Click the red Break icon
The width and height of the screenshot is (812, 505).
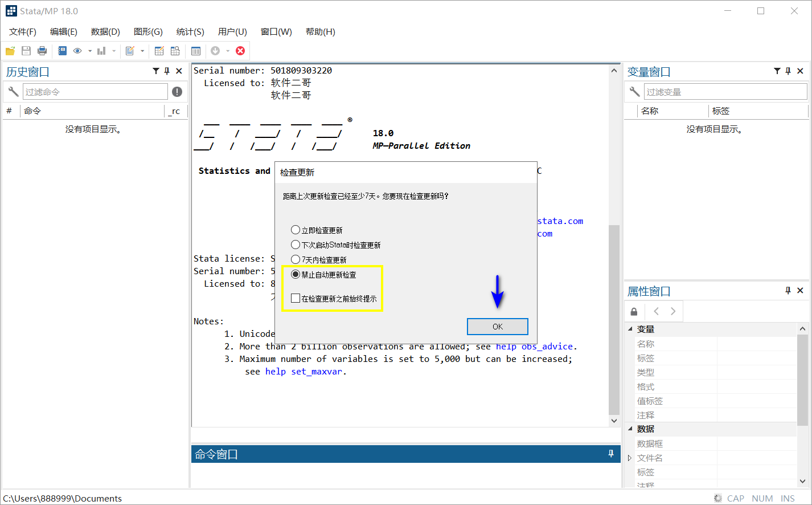click(240, 51)
